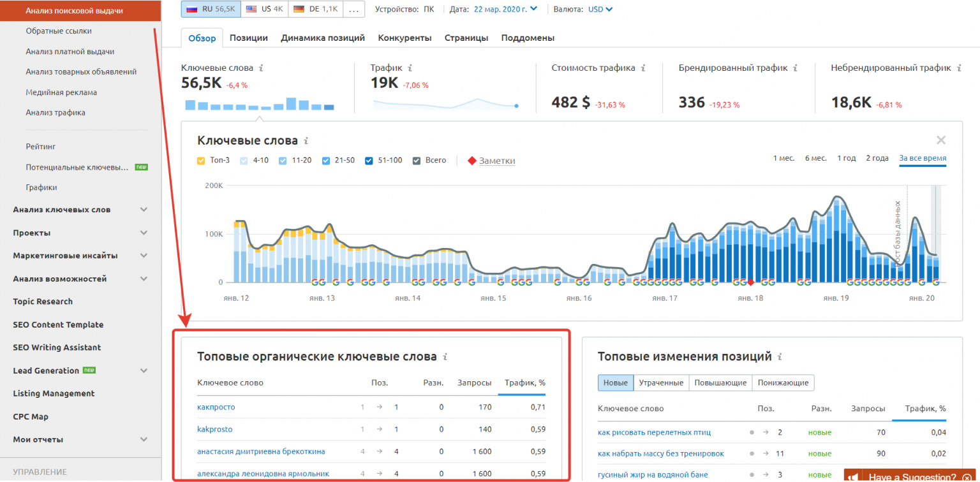Click info icon next to Ключевые слова metric
Image resolution: width=980 pixels, height=482 pixels.
pos(261,68)
